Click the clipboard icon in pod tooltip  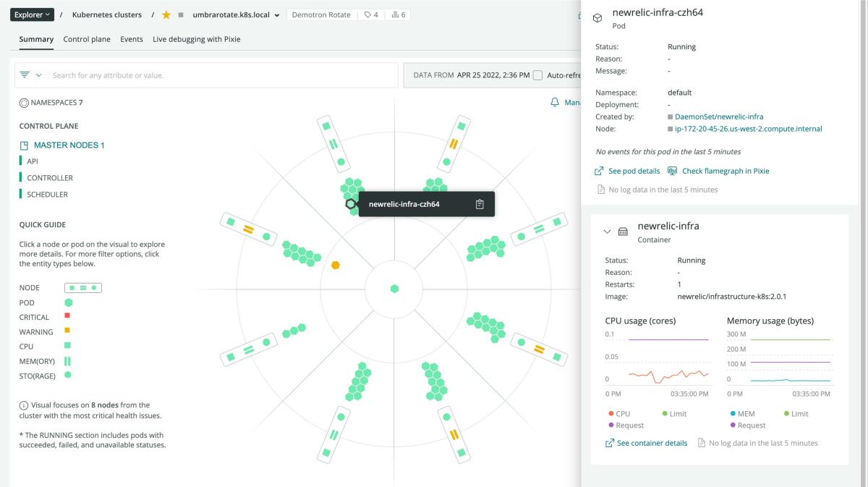[480, 204]
